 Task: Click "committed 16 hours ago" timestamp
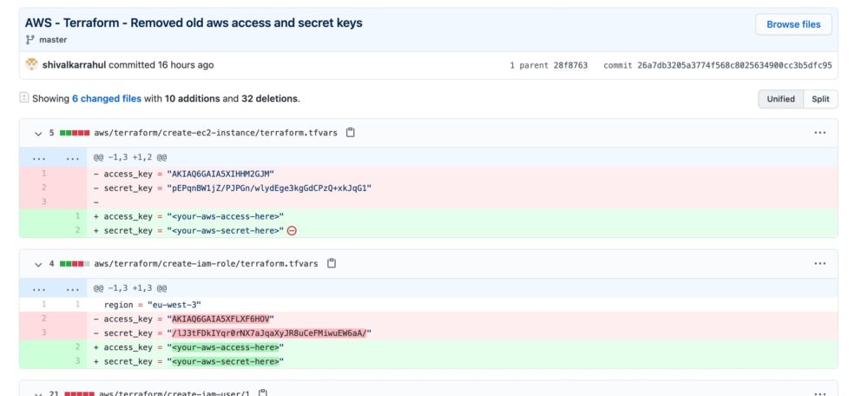click(161, 65)
